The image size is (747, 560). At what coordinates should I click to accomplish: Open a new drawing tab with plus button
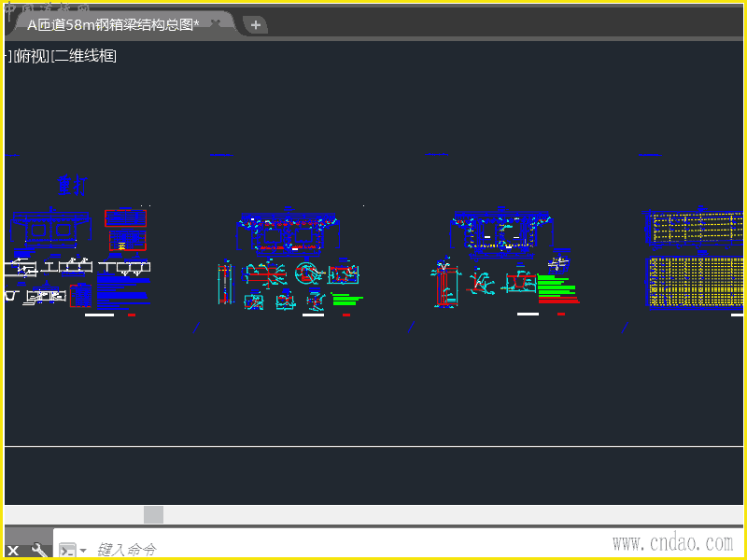click(256, 25)
